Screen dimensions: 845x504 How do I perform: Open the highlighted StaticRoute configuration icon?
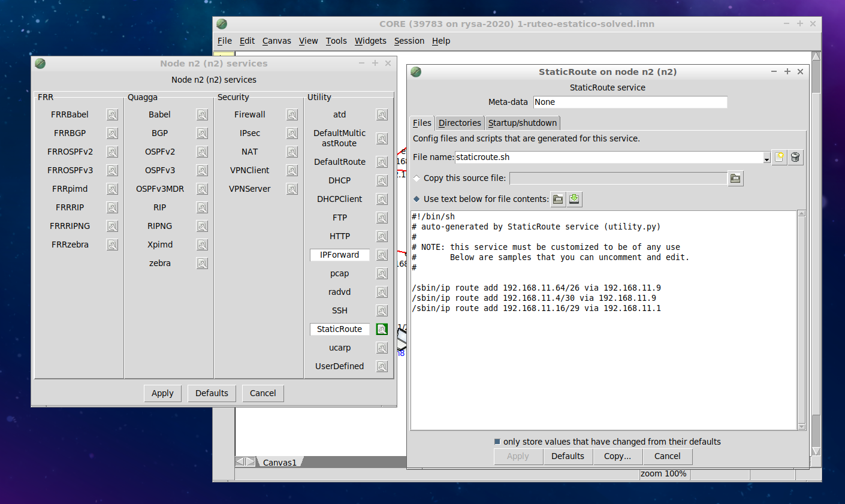point(382,330)
